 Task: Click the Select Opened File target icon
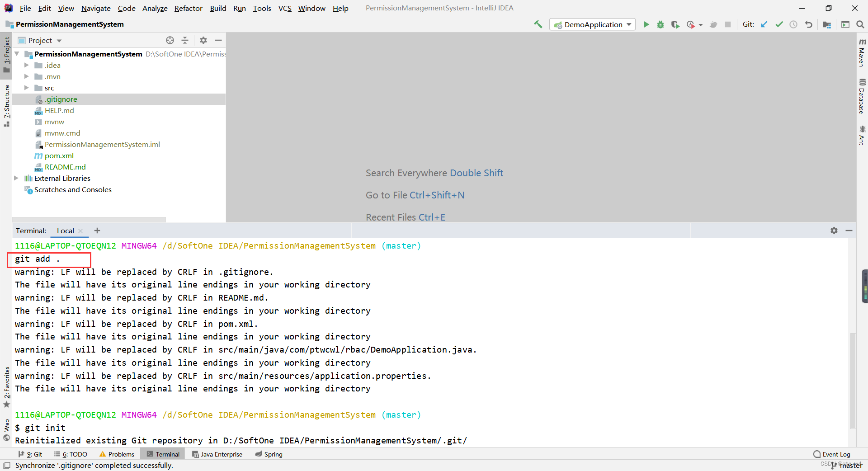170,40
